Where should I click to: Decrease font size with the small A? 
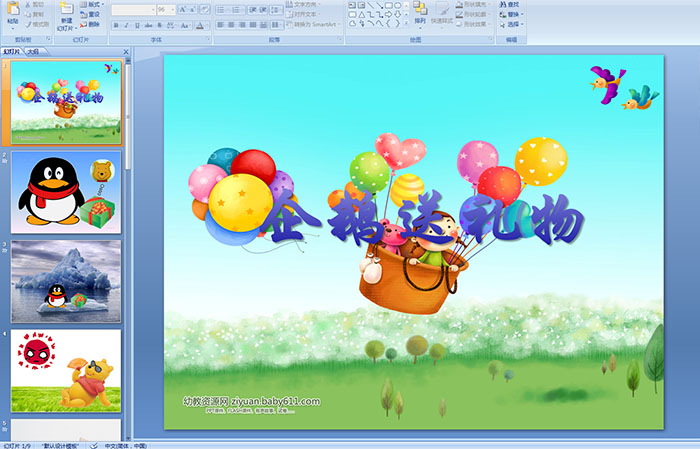click(193, 10)
